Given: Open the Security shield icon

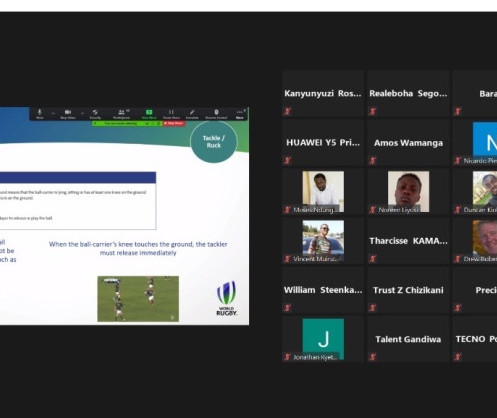Looking at the screenshot, I should tap(95, 112).
